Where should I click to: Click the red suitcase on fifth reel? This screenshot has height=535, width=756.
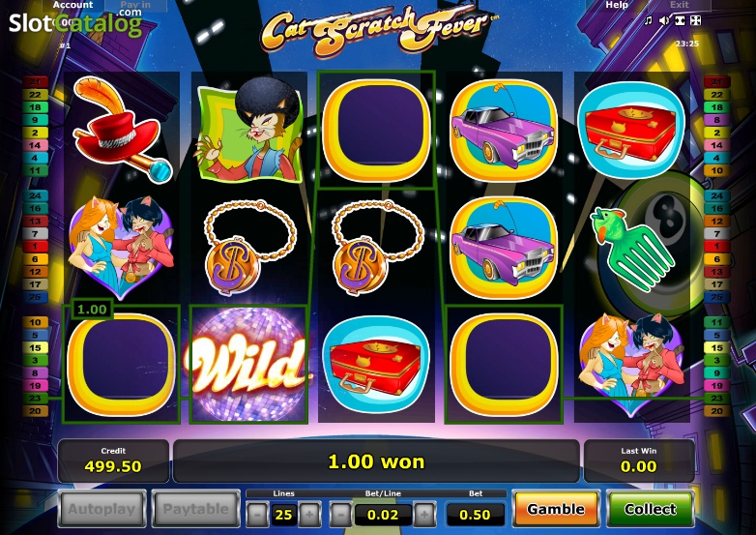coord(630,131)
